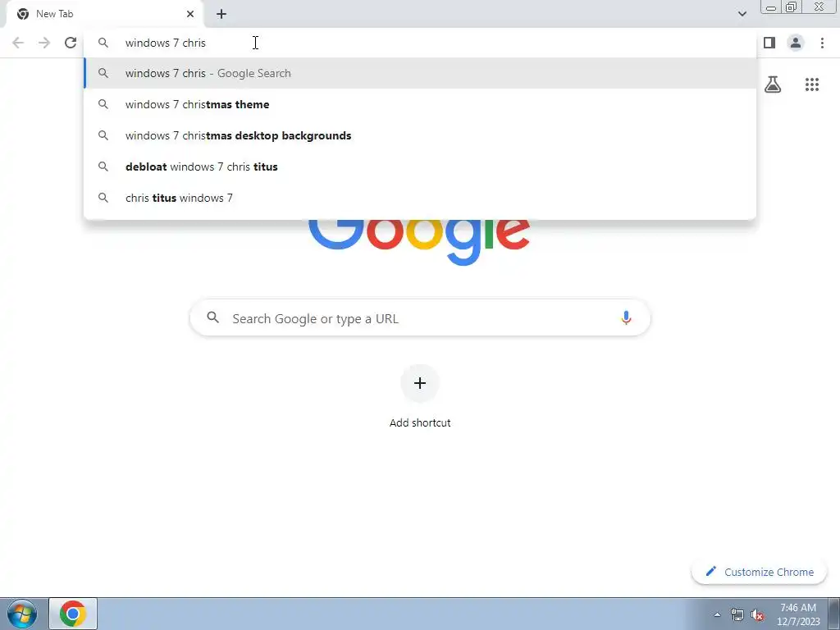840x630 pixels.
Task: Expand the tab search chevron
Action: 742,14
